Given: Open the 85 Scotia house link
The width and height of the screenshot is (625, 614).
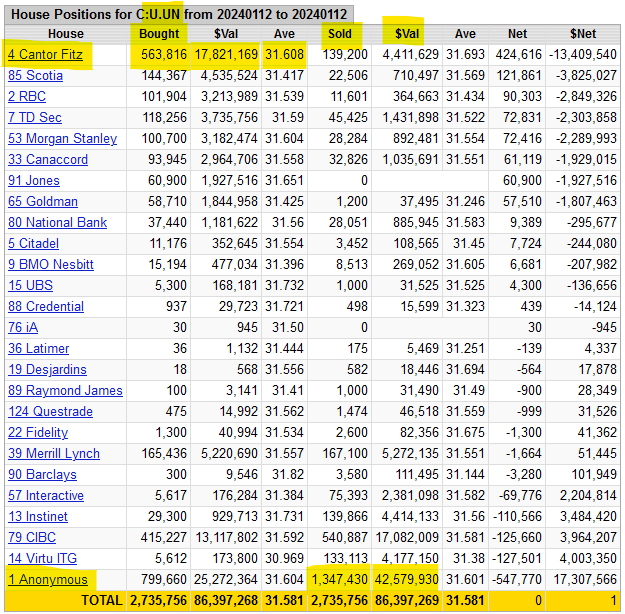Looking at the screenshot, I should tap(35, 76).
